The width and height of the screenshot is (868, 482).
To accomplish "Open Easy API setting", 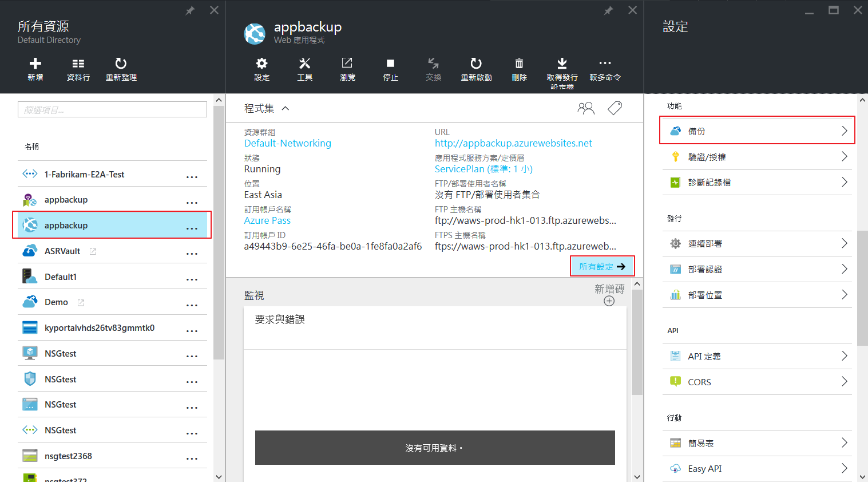I will [757, 469].
